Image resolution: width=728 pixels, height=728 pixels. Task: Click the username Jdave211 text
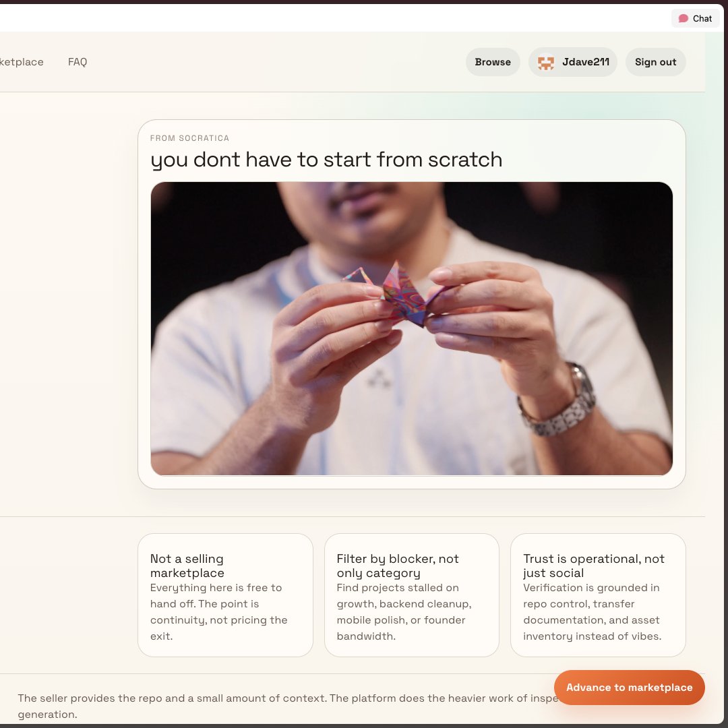[586, 62]
